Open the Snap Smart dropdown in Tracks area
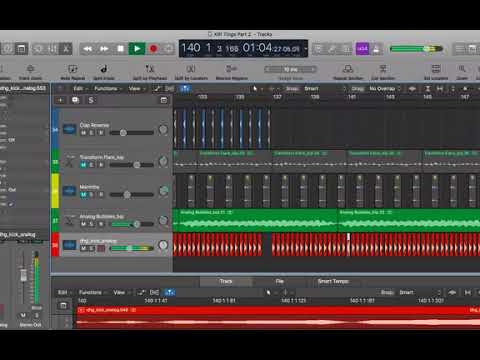 [x=325, y=89]
